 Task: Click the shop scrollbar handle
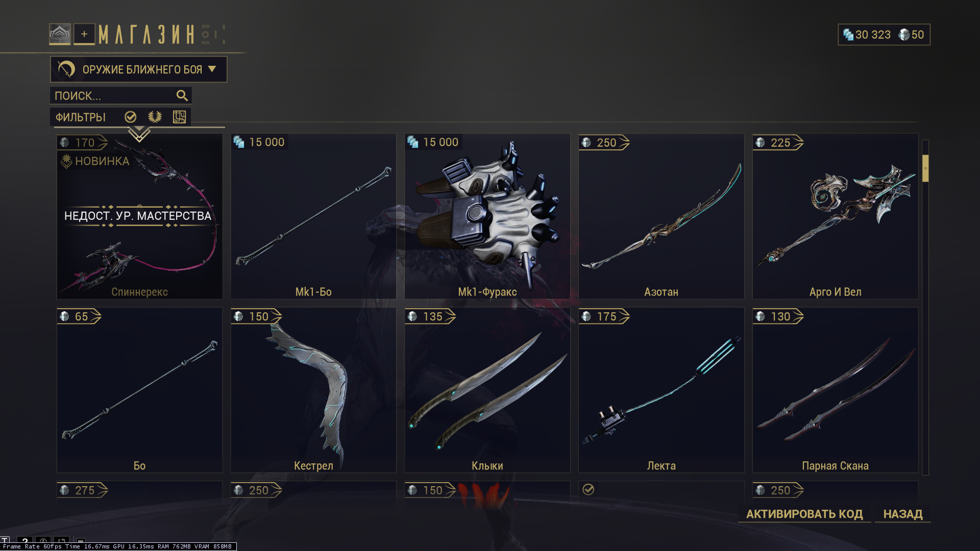coord(925,168)
